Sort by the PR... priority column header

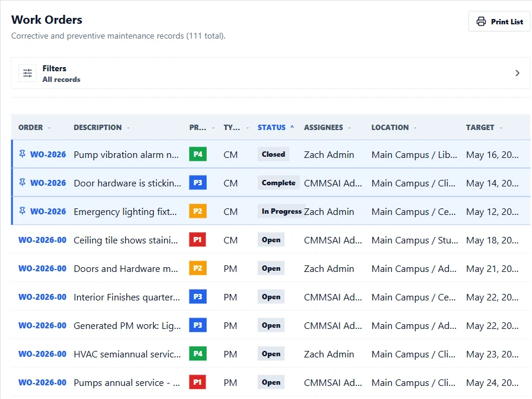click(x=198, y=128)
